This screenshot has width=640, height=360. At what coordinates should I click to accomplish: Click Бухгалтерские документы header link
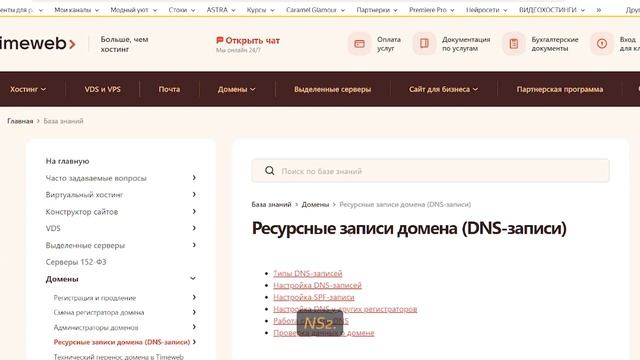555,44
